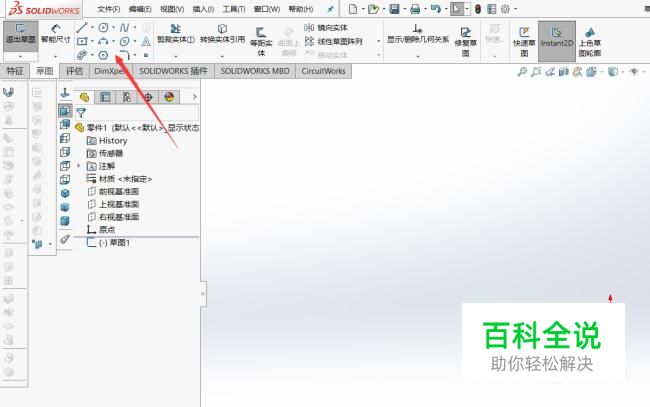Select the Polygon sketch tool

point(103,55)
